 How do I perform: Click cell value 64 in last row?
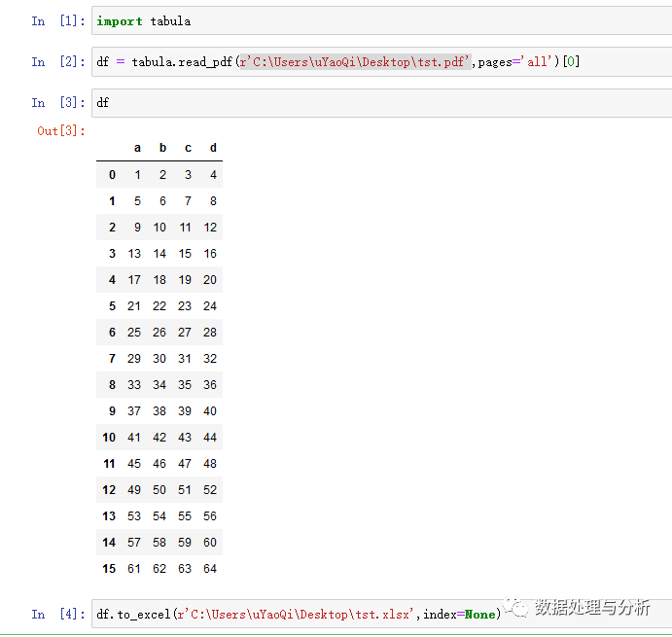tap(210, 569)
